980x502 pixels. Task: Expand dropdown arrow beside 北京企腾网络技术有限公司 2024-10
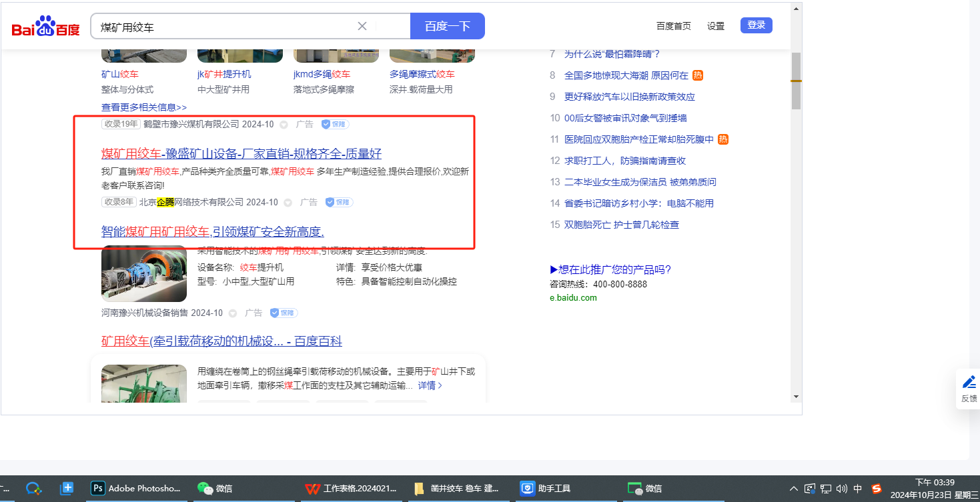288,203
